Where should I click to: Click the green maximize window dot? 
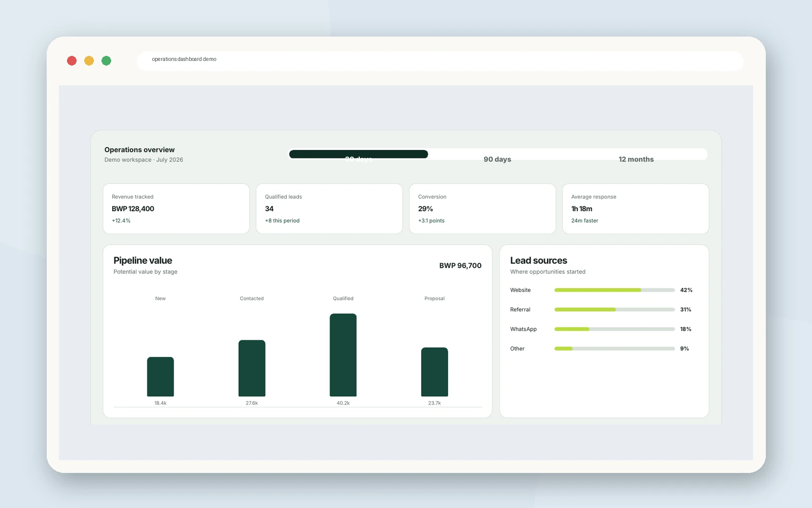click(x=107, y=61)
